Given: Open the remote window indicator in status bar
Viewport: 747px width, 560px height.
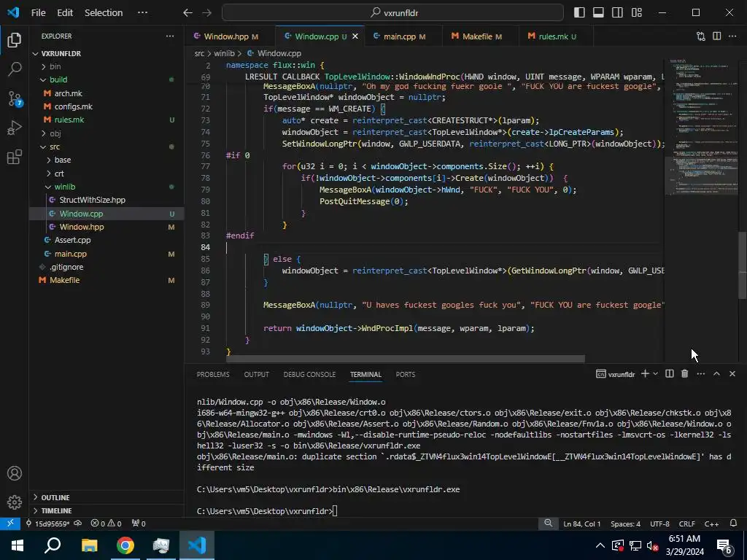Looking at the screenshot, I should coord(10,524).
